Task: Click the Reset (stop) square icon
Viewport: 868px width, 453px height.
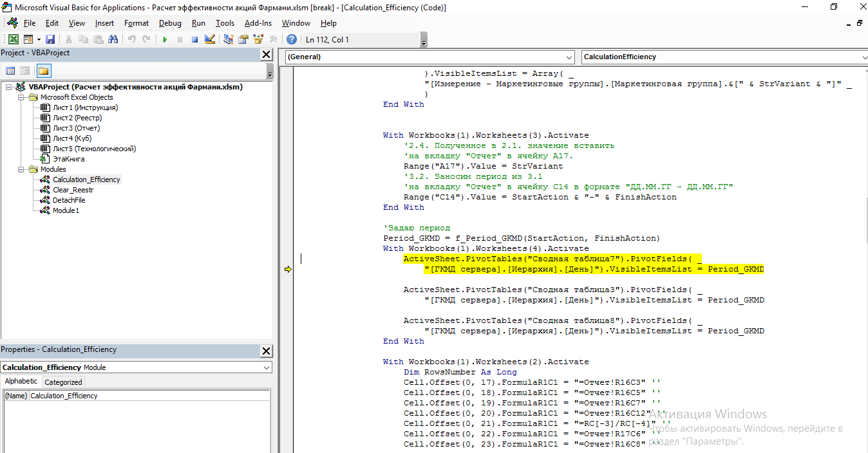Action: (194, 39)
